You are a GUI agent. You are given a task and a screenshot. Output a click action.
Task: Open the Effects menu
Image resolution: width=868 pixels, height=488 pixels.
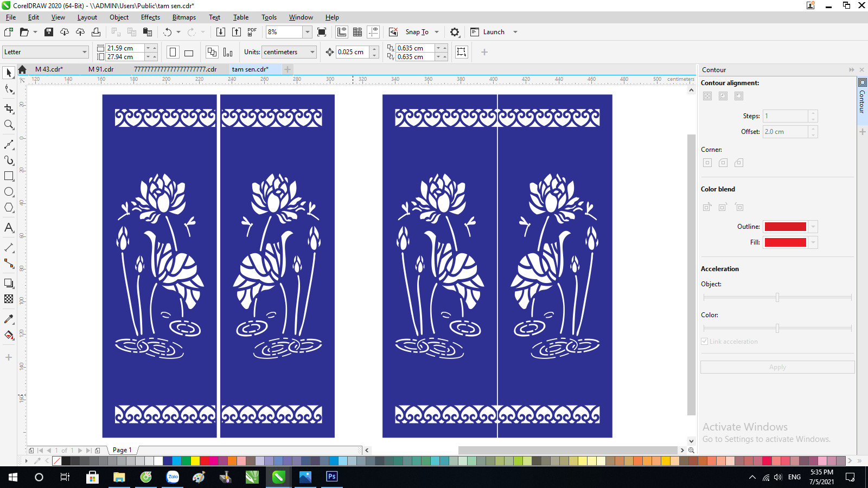[x=150, y=17]
